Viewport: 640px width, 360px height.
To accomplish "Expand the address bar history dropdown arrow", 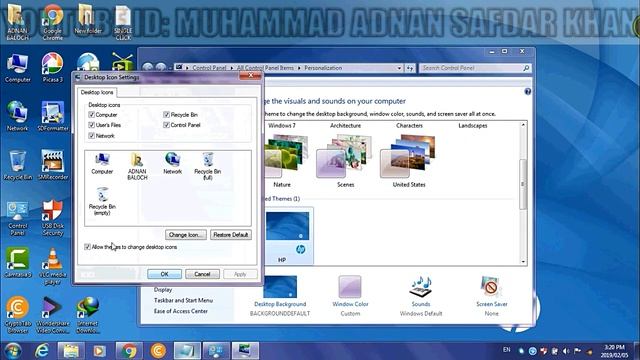I will [399, 68].
